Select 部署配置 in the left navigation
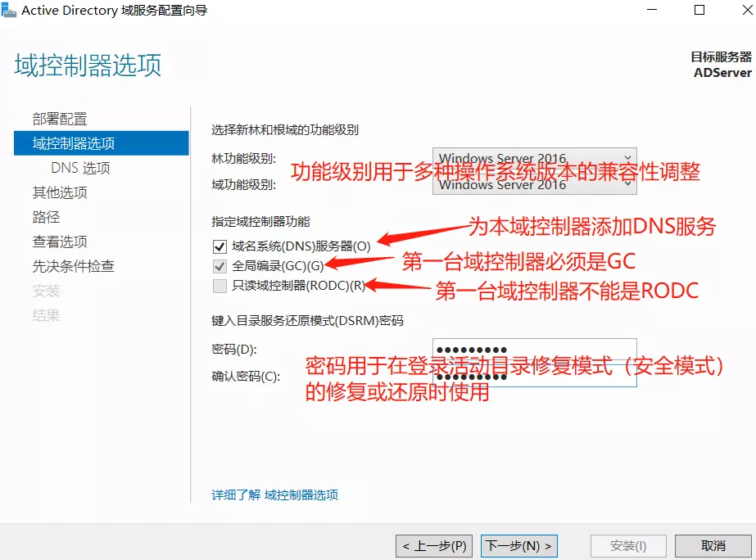The image size is (756, 560). pyautogui.click(x=60, y=119)
